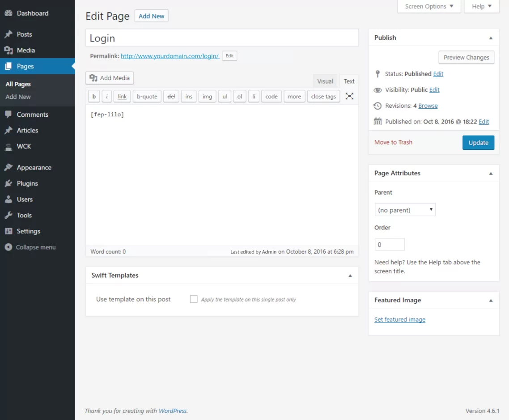This screenshot has width=509, height=420.
Task: Toggle the distraction-free fullscreen editor icon
Action: click(349, 96)
